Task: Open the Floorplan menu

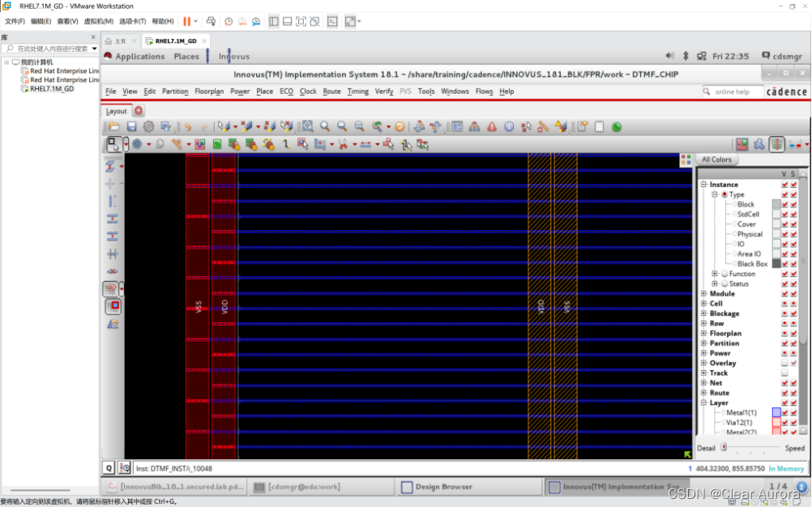Action: coord(209,92)
